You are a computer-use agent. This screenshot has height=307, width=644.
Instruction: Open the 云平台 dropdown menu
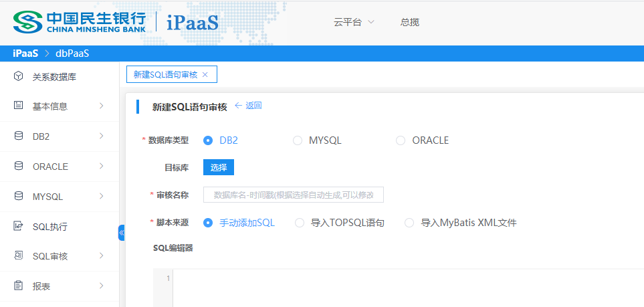354,22
